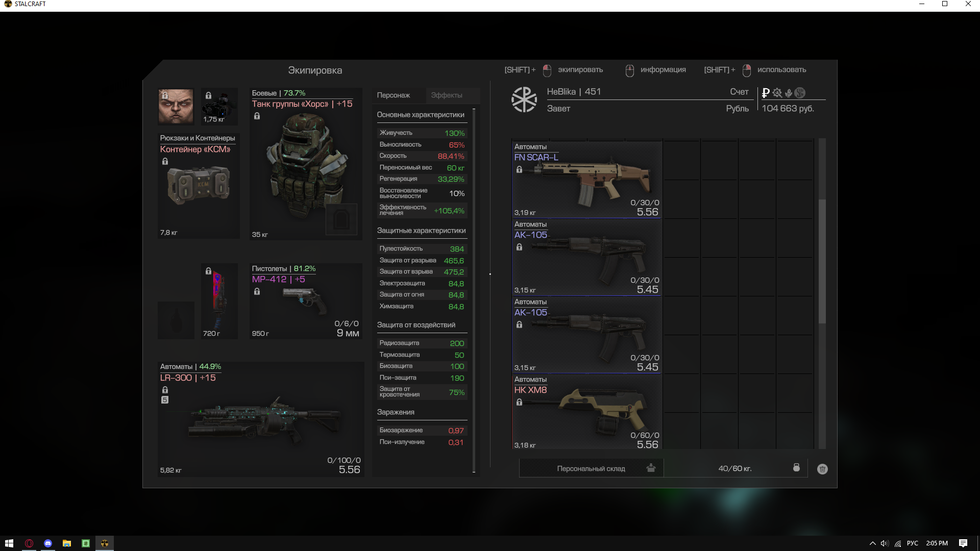Click the HK XM8 rifle in inventory
Image resolution: width=980 pixels, height=551 pixels.
pos(587,412)
